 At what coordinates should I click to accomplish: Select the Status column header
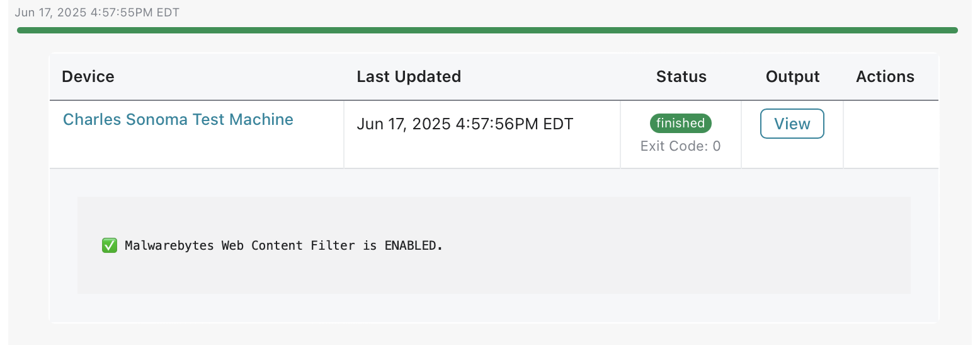click(681, 77)
